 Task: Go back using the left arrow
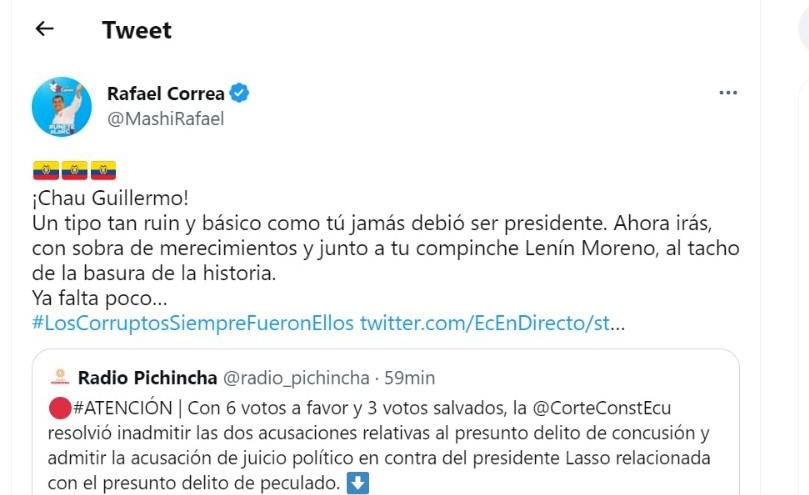[x=44, y=29]
